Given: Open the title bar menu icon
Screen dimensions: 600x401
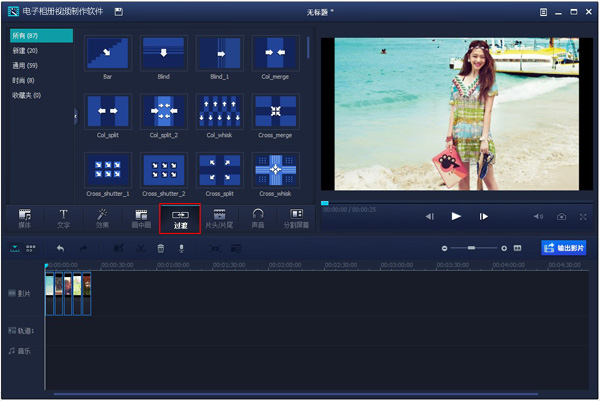Looking at the screenshot, I should click(543, 12).
